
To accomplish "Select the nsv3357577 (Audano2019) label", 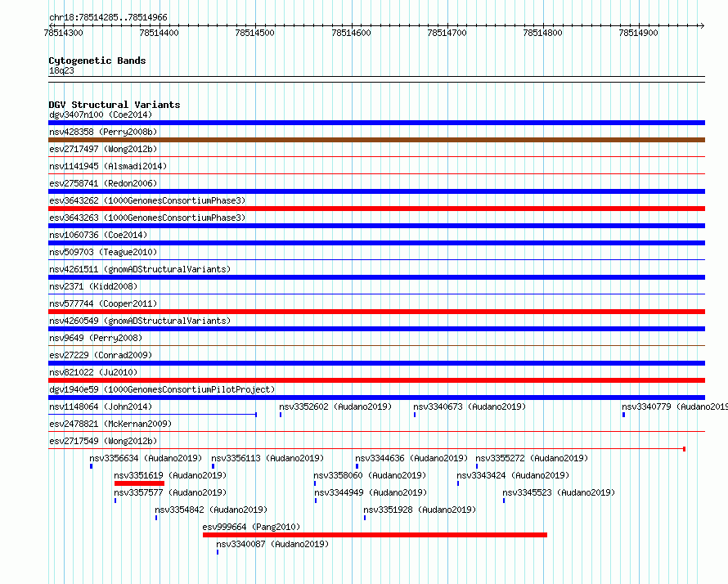I will [x=170, y=492].
